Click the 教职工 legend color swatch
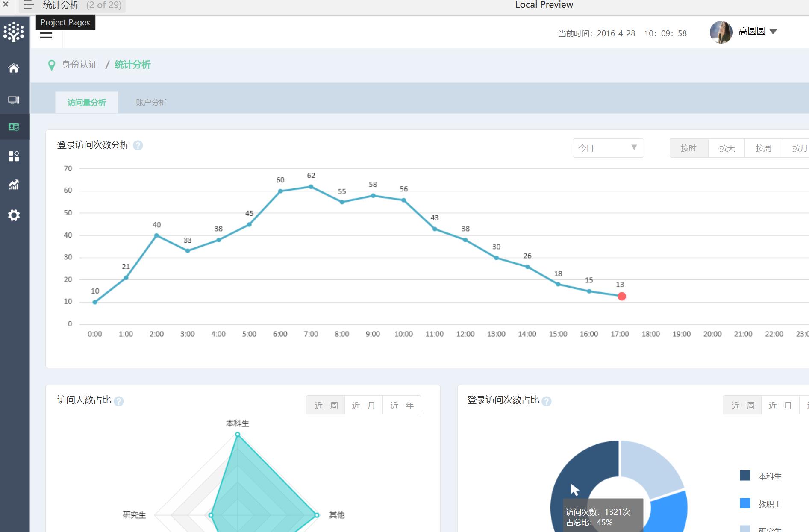The image size is (809, 532). pos(745,503)
